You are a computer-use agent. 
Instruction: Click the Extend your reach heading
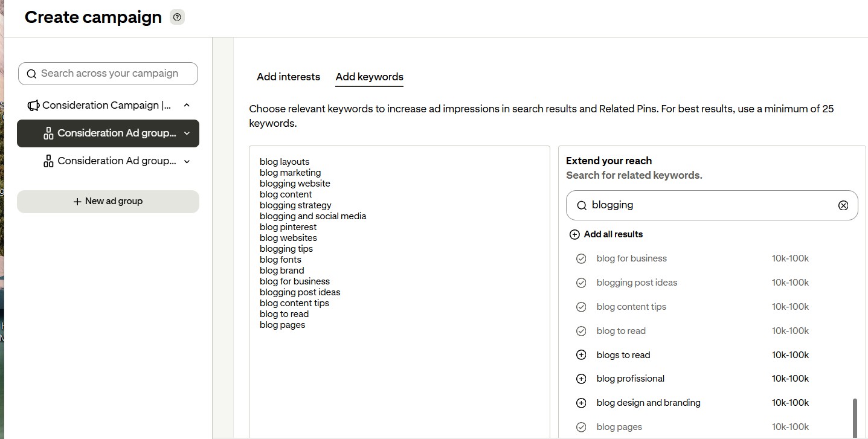pyautogui.click(x=609, y=161)
